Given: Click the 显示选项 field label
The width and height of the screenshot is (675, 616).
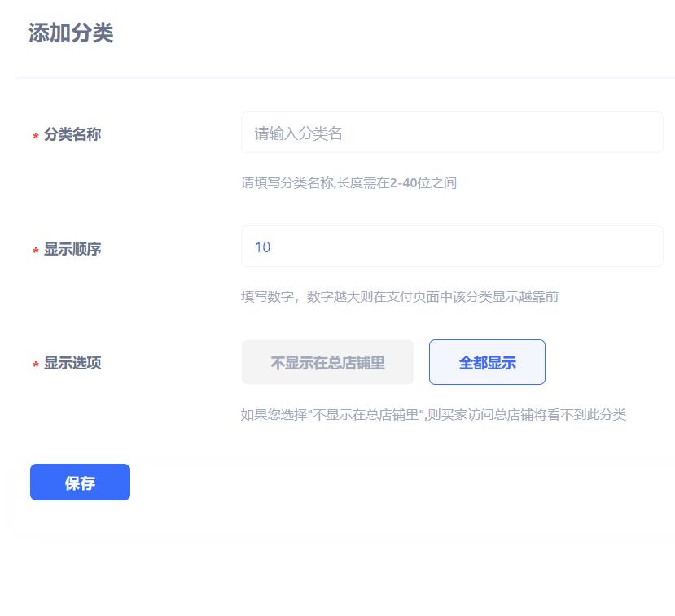Looking at the screenshot, I should point(72,363).
